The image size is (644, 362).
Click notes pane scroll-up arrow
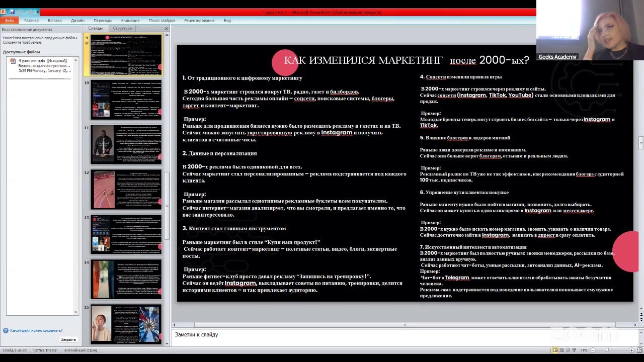[641, 332]
